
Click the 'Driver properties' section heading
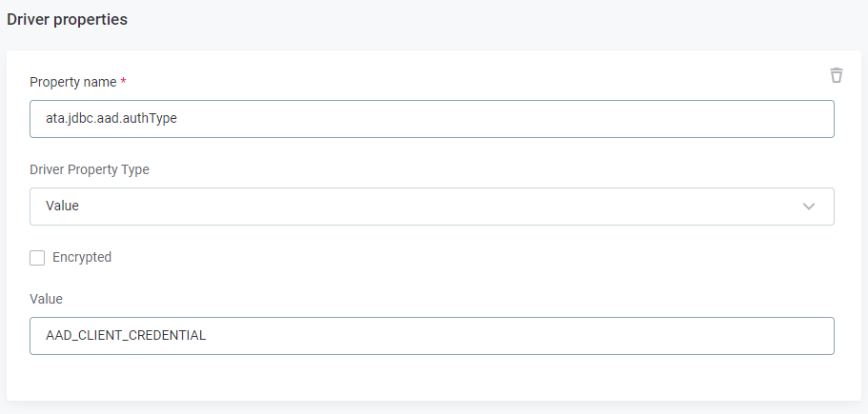coord(67,19)
